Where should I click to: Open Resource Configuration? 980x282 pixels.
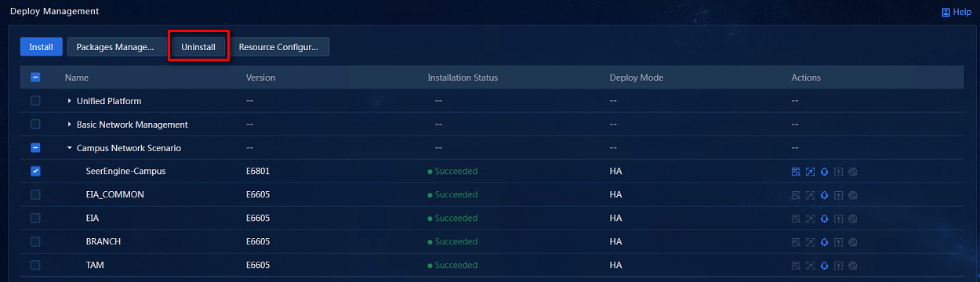coord(278,47)
